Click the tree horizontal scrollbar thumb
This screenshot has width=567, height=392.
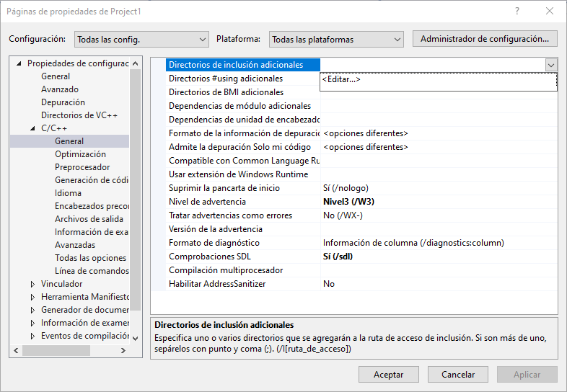tap(56, 350)
